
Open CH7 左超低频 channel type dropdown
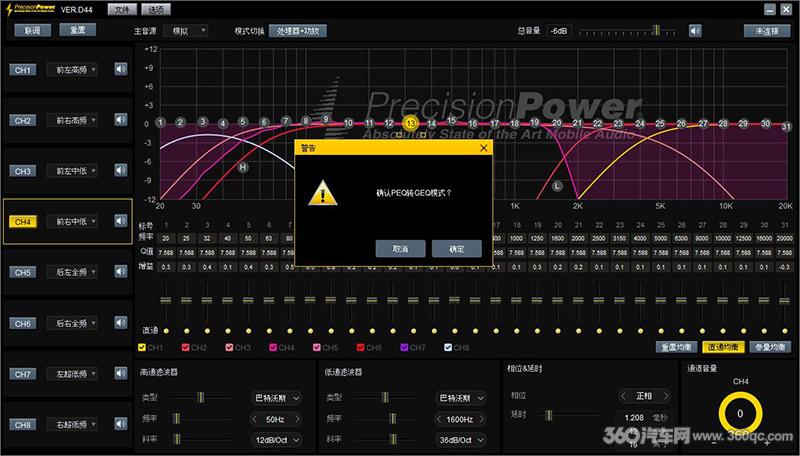point(72,374)
